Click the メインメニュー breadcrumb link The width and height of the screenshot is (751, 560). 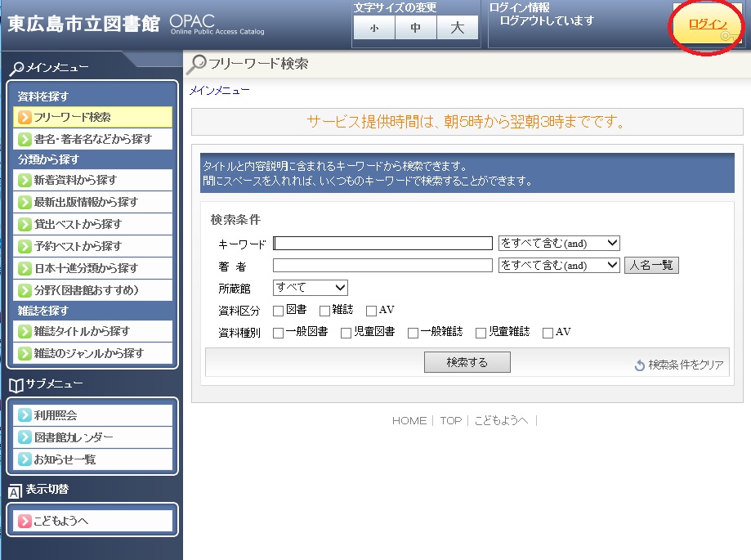[x=219, y=91]
